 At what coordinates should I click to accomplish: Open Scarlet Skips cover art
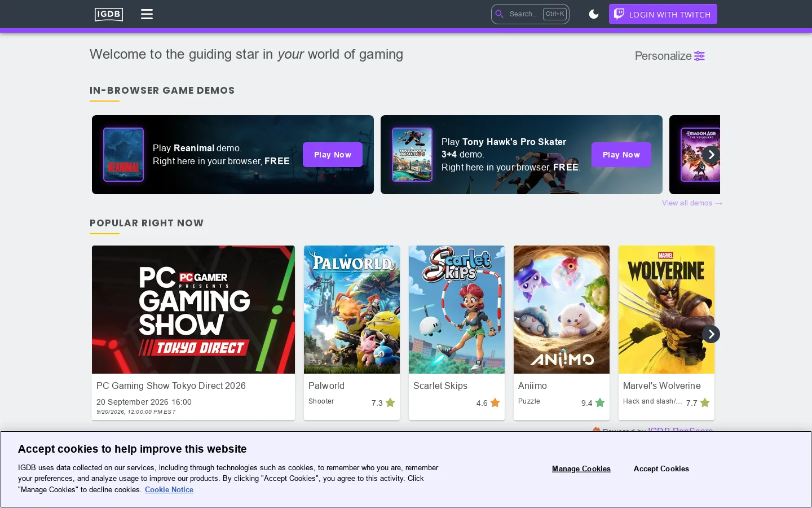457,309
